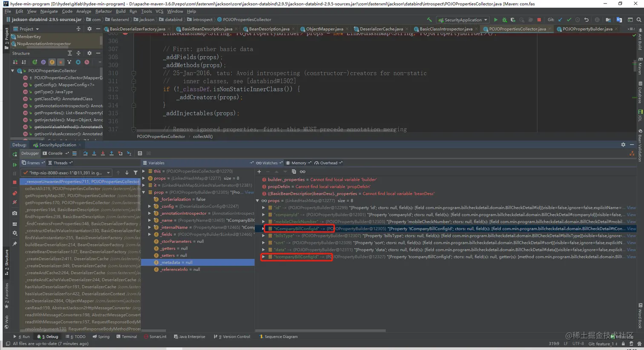The height and width of the screenshot is (350, 644).
Task: Move to next frame down arrow
Action: 127,173
